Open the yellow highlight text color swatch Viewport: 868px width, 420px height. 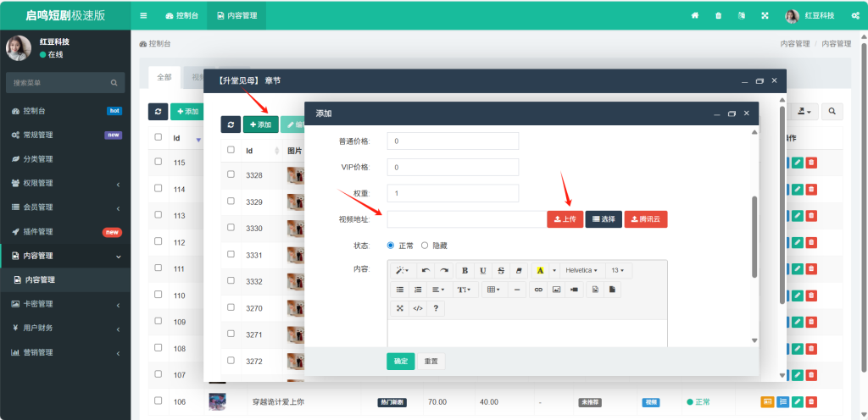(x=539, y=270)
